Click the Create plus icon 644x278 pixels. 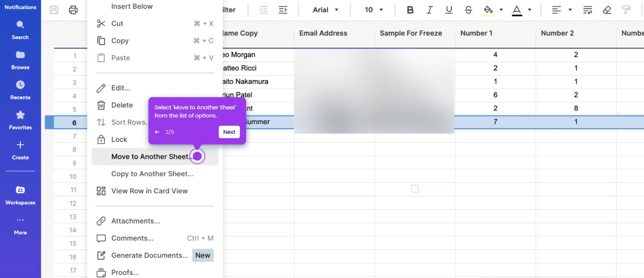tap(20, 145)
